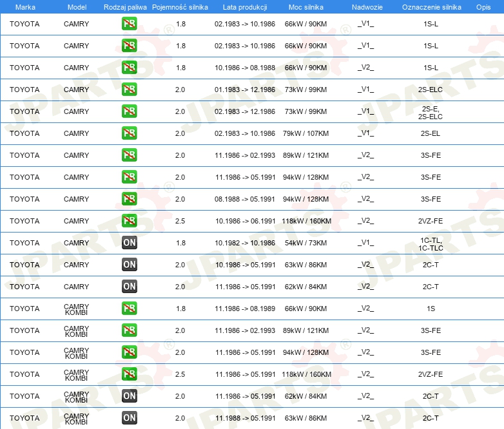
Task: Click CAMRY KOMBI model in the 11.1988 row
Action: 76,419
